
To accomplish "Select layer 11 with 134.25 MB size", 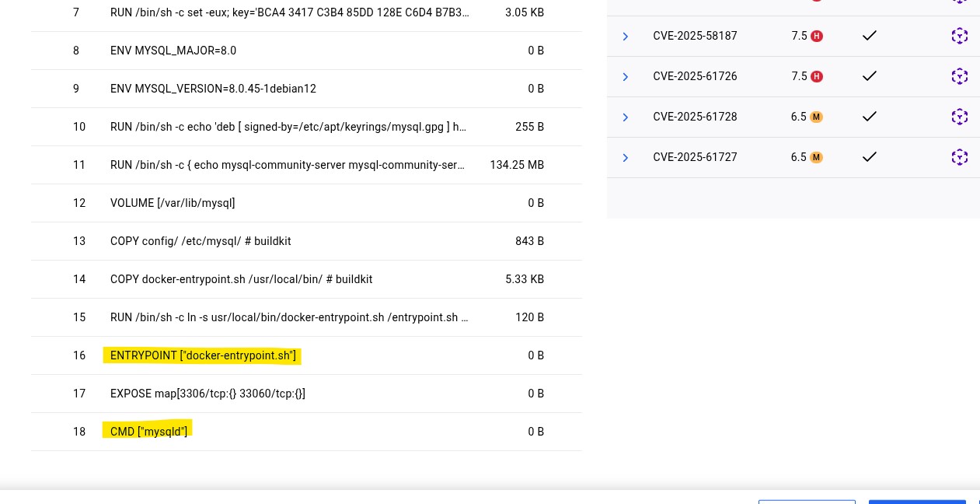I will tap(288, 165).
